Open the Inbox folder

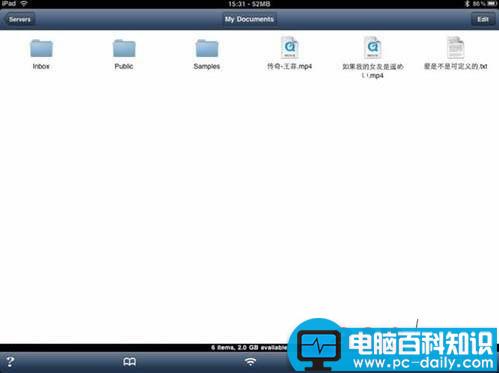point(41,48)
